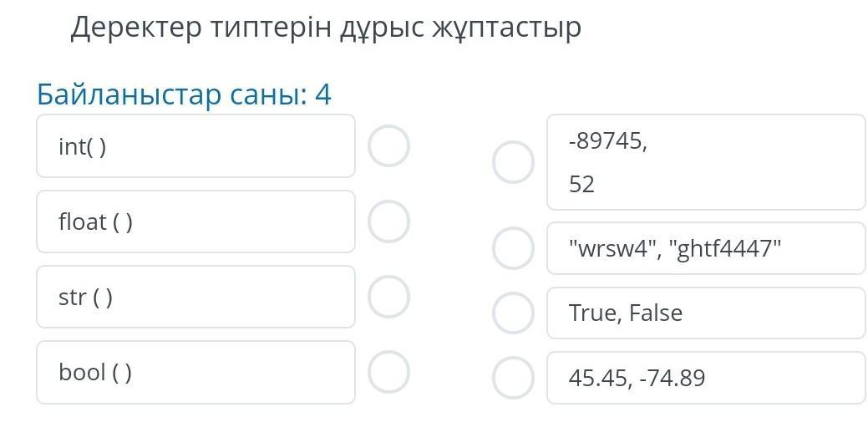
Task: Select the circle beside 45.45, -74.89
Action: point(513,378)
